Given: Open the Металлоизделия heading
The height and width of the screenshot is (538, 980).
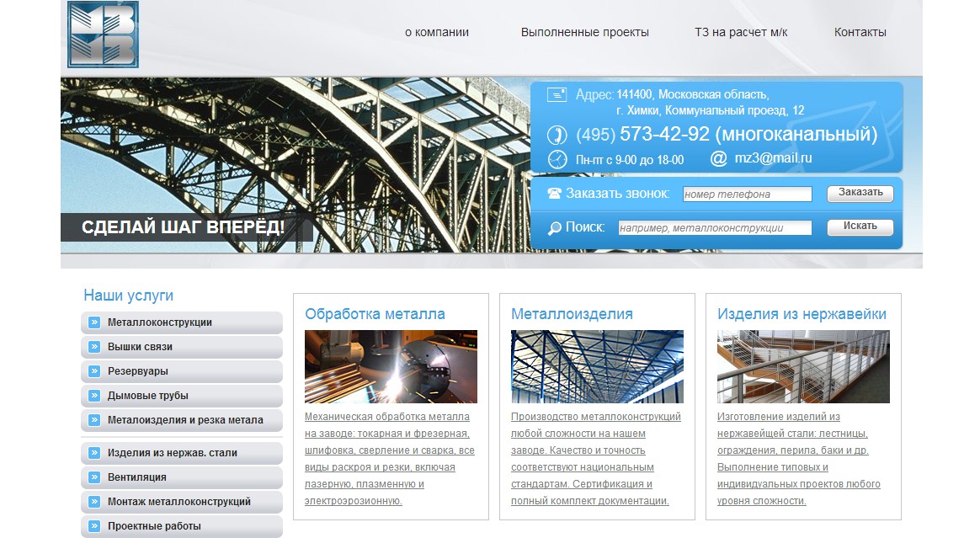Looking at the screenshot, I should [572, 314].
